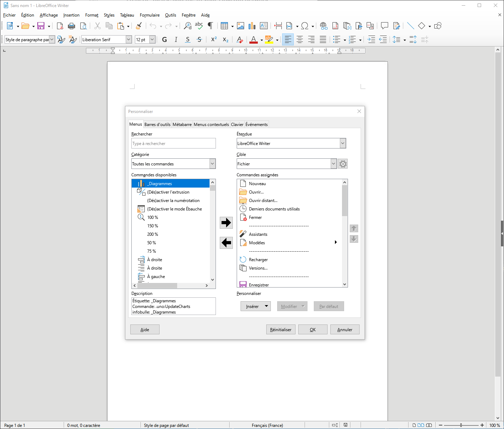
Task: Expand the Insérer button options
Action: [267, 306]
